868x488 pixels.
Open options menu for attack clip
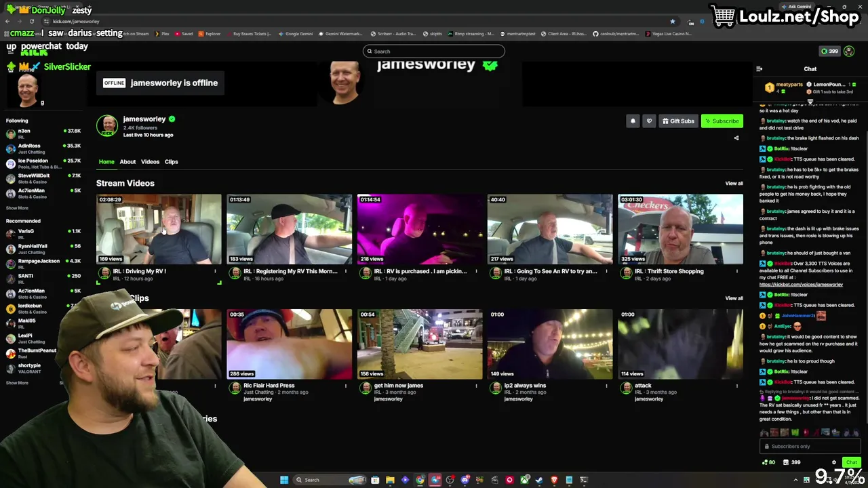tap(736, 386)
